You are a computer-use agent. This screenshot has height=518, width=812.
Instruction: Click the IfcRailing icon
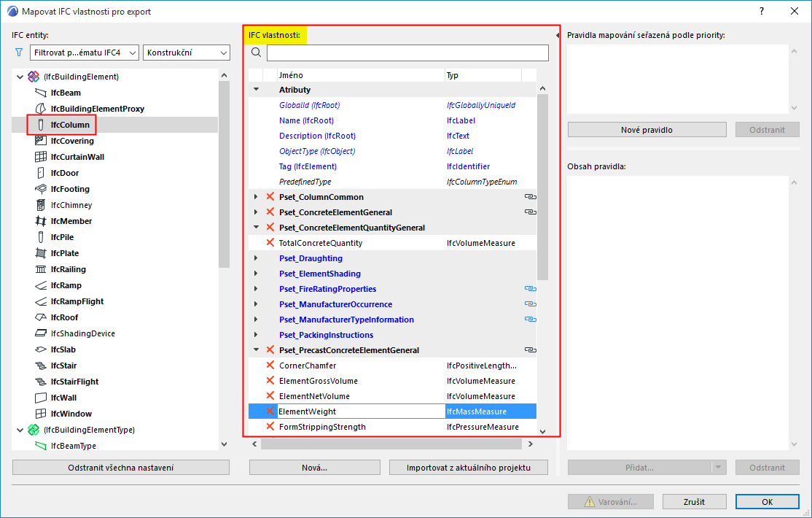(40, 270)
